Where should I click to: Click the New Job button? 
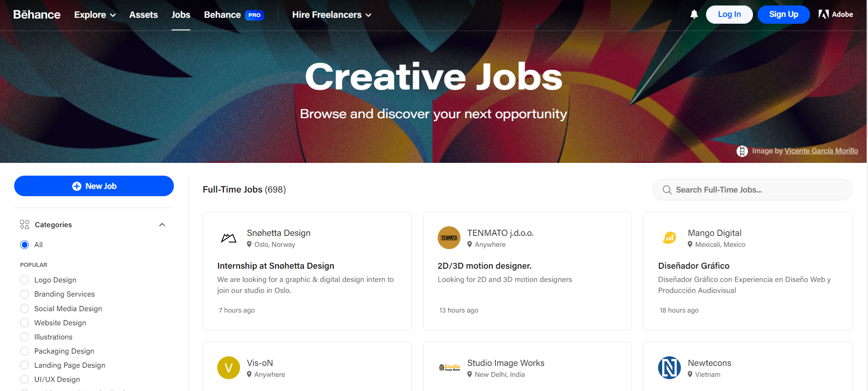94,186
